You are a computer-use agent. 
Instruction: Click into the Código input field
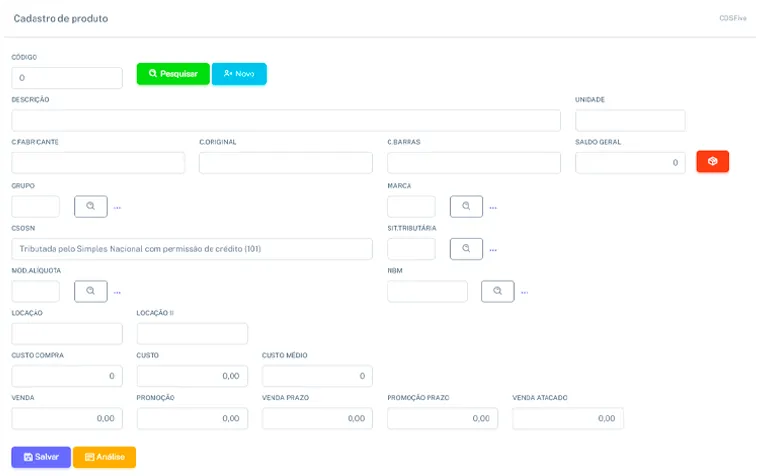[x=67, y=77]
